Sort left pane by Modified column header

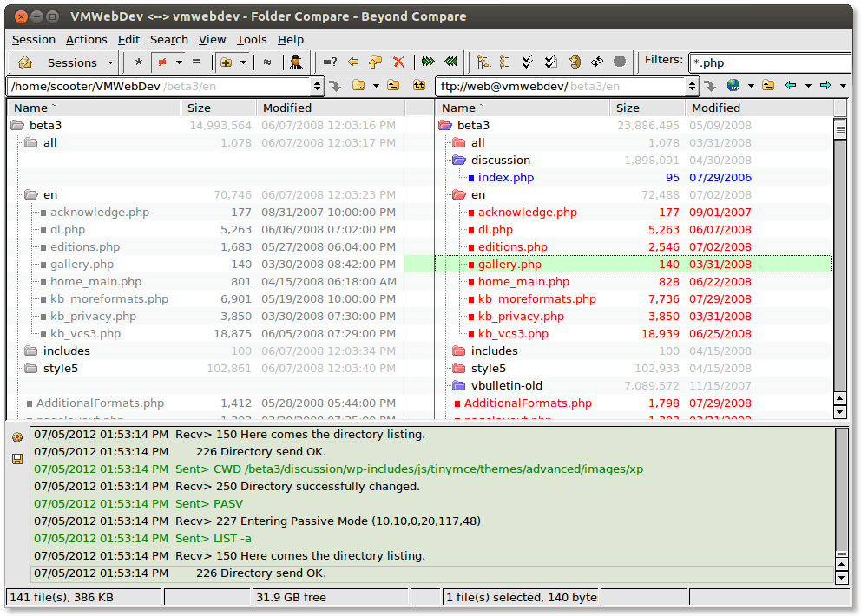(331, 108)
